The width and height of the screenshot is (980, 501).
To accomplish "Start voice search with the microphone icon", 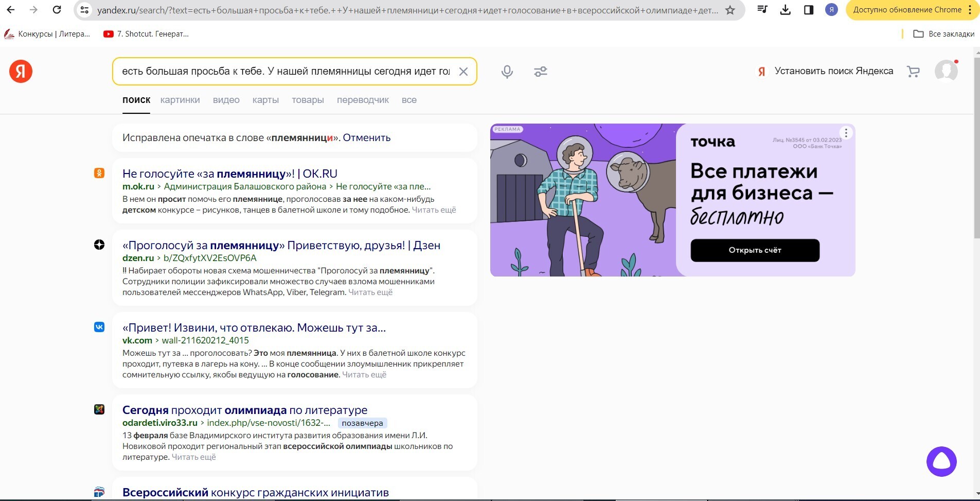I will (x=507, y=72).
